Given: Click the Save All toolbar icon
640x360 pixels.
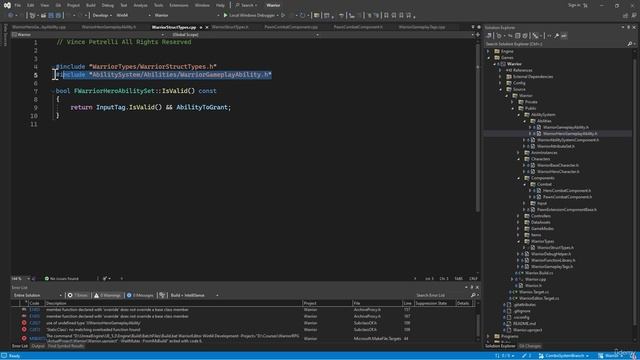Looking at the screenshot, I should (x=58, y=16).
